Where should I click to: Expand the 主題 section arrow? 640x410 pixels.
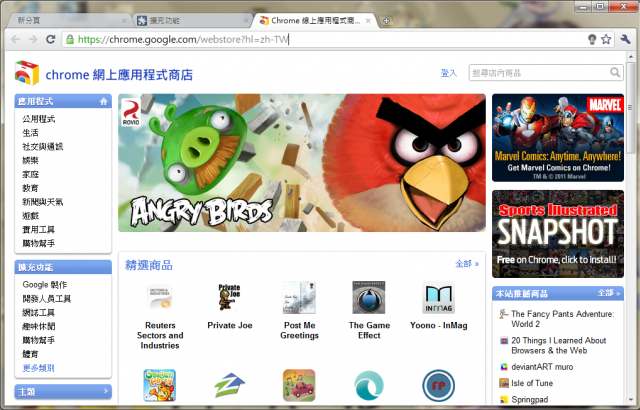[x=106, y=391]
